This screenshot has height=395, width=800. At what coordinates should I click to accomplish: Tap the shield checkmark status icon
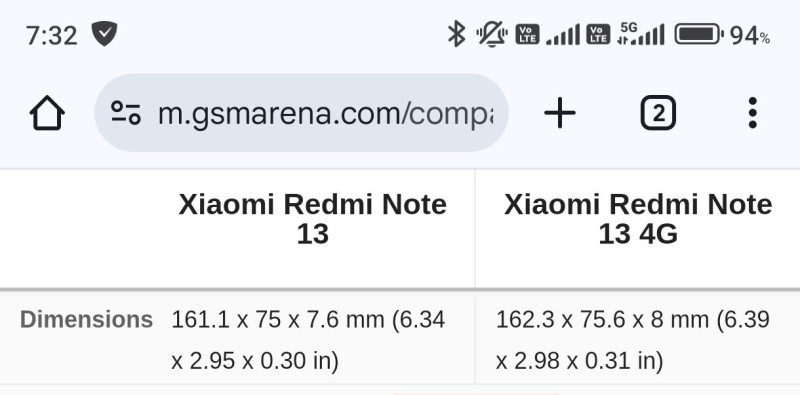point(105,34)
